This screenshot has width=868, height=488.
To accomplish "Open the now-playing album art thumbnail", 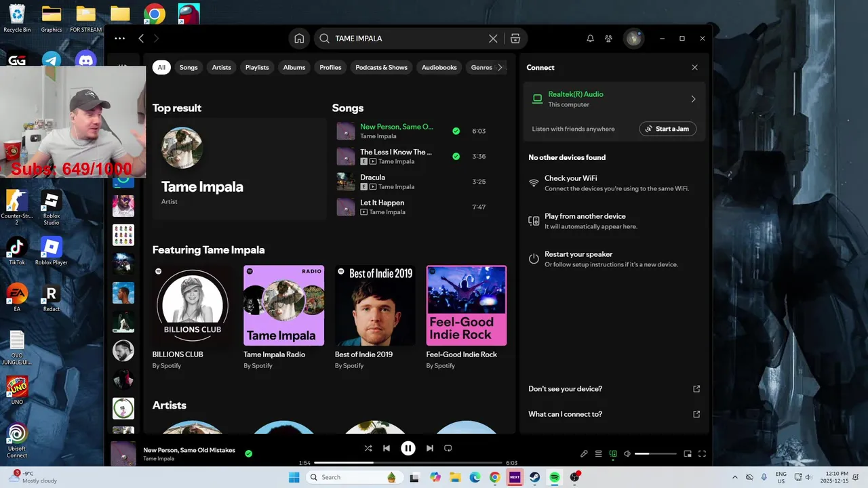I will [x=123, y=453].
